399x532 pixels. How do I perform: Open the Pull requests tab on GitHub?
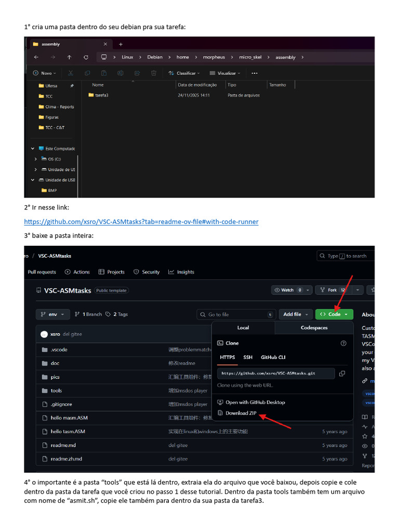(x=42, y=272)
